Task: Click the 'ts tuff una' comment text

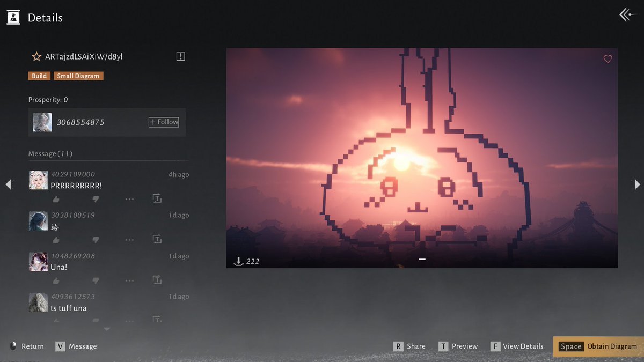Action: coord(69,308)
